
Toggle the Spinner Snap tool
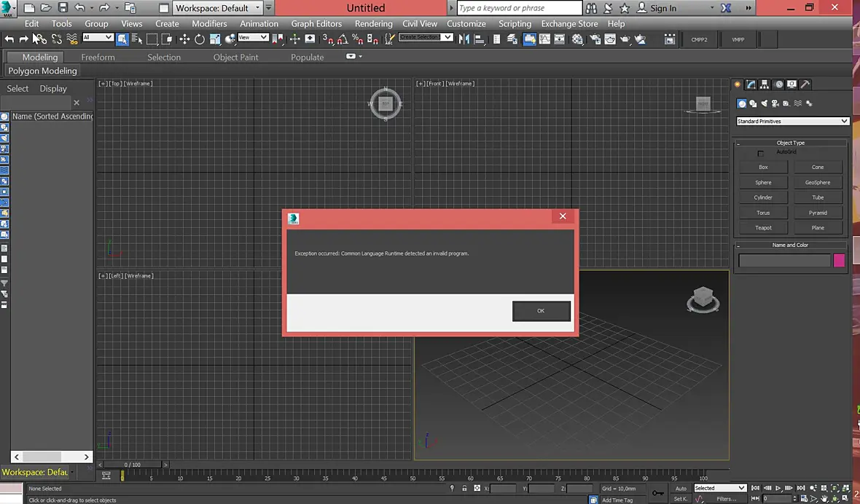coord(373,39)
